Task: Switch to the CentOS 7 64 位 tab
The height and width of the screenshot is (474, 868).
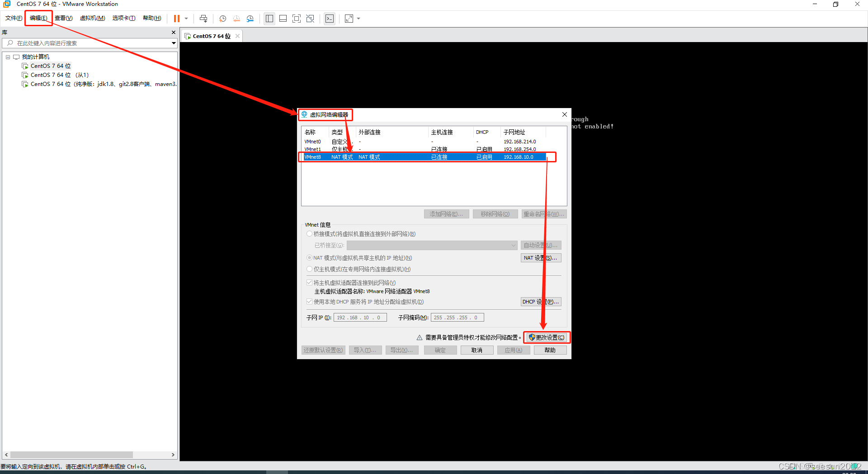Action: click(211, 36)
